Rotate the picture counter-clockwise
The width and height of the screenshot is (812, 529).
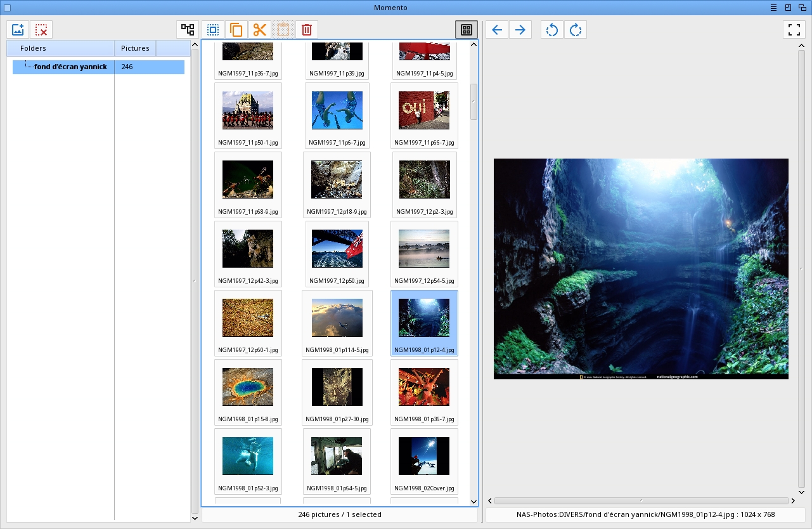[552, 30]
